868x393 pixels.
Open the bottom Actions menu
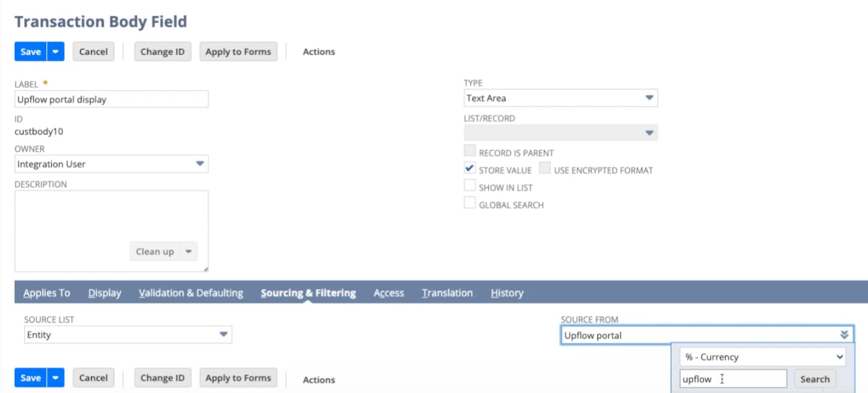coord(319,380)
